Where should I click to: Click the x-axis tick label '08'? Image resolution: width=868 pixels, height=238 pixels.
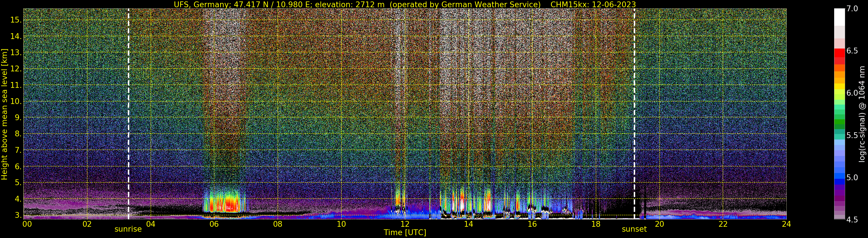(278, 224)
